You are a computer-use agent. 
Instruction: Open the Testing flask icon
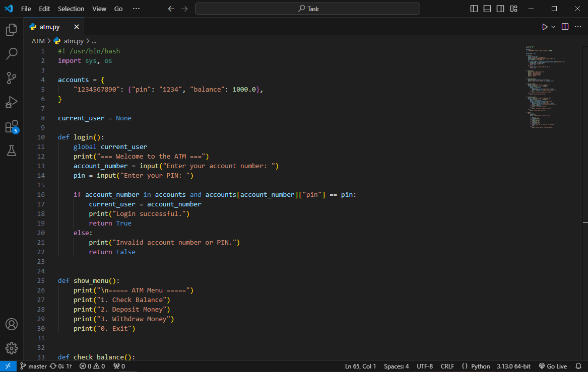point(11,150)
